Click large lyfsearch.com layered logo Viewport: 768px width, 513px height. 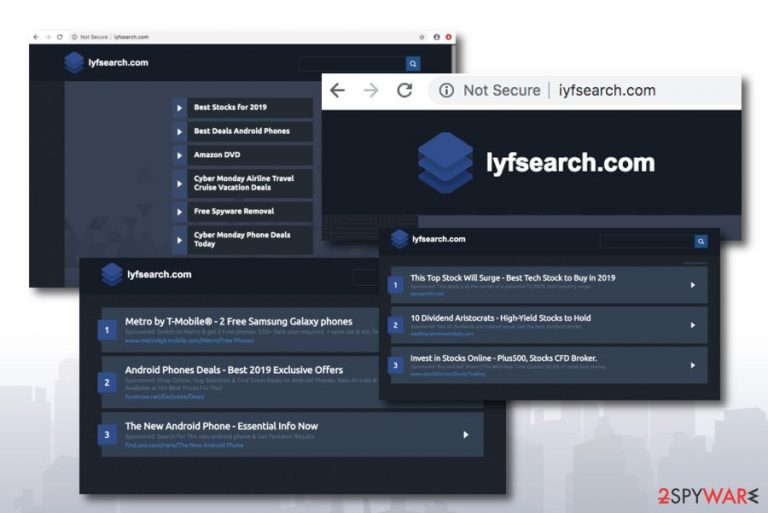coord(445,163)
